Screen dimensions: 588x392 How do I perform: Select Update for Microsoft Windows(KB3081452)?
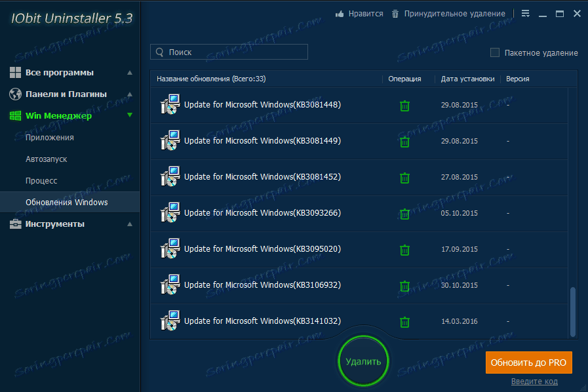[x=262, y=177]
